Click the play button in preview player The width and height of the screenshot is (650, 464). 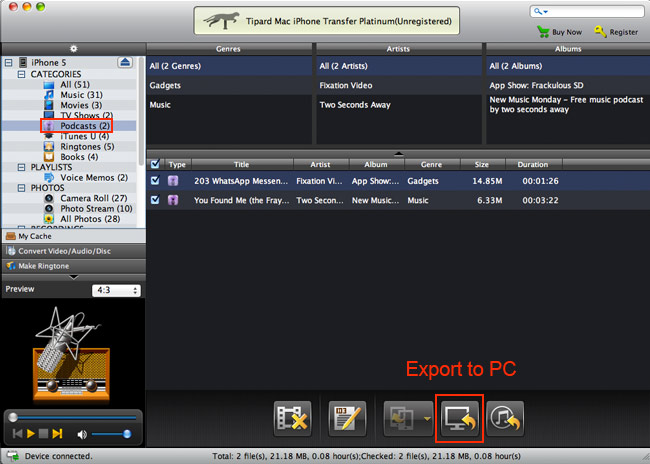click(x=30, y=434)
